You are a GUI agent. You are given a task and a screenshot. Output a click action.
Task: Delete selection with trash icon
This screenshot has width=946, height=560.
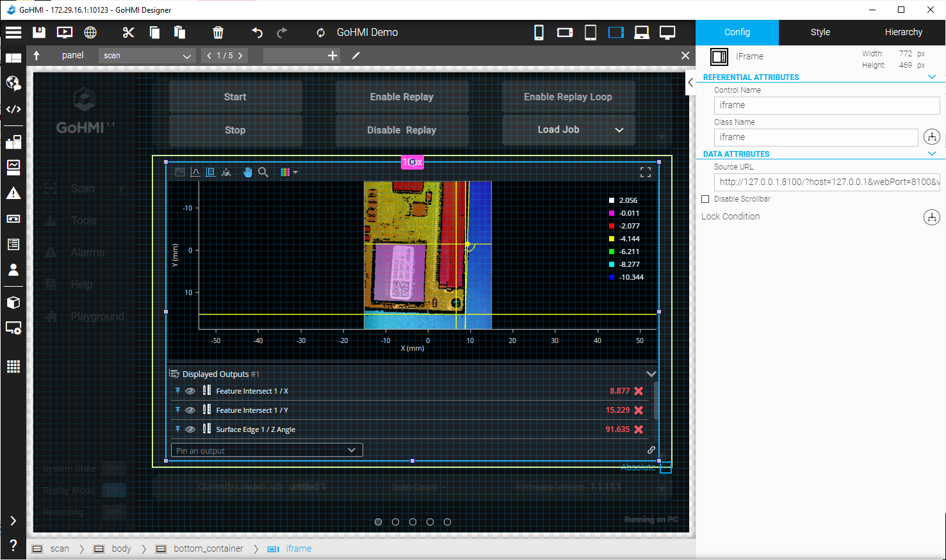coord(218,33)
